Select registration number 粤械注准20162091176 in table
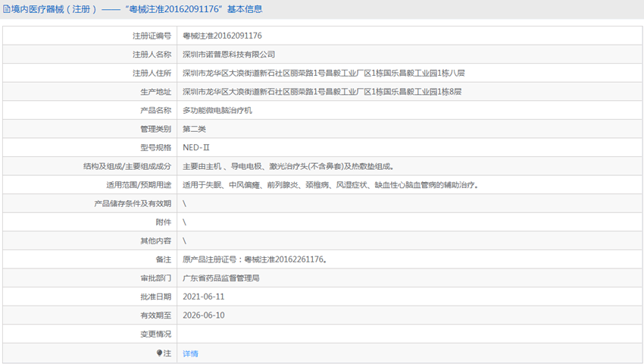644x364 pixels. [x=222, y=36]
